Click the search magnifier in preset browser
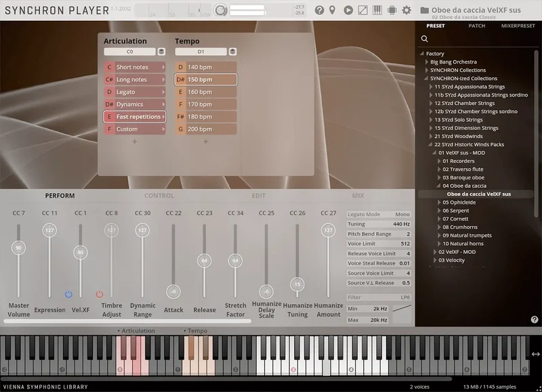The width and height of the screenshot is (542, 392). (425, 39)
